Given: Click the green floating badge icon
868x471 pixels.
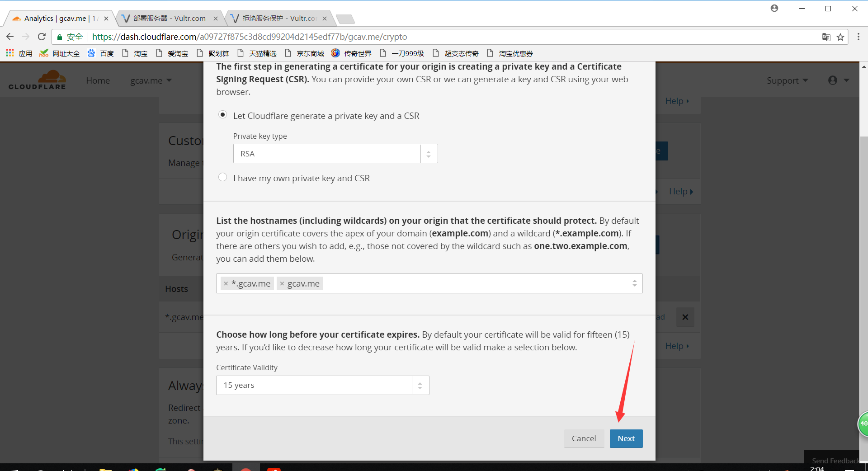Looking at the screenshot, I should (863, 424).
